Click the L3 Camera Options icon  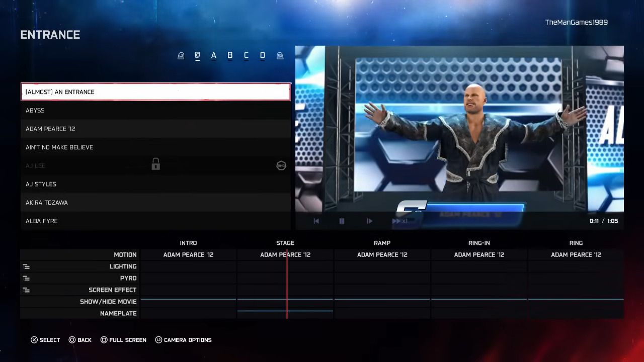tap(158, 340)
